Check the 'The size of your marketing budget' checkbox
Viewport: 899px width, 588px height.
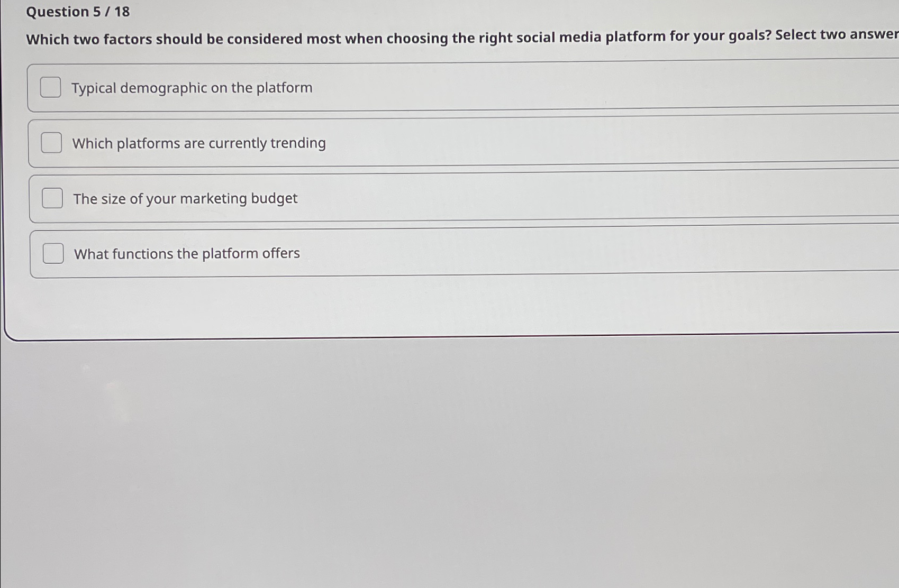coord(52,198)
